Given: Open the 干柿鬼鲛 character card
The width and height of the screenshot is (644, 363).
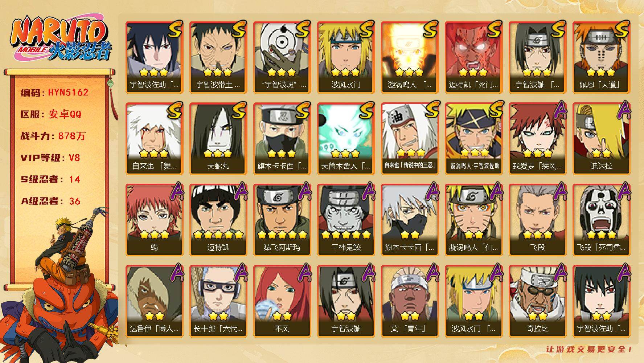Looking at the screenshot, I should point(346,220).
